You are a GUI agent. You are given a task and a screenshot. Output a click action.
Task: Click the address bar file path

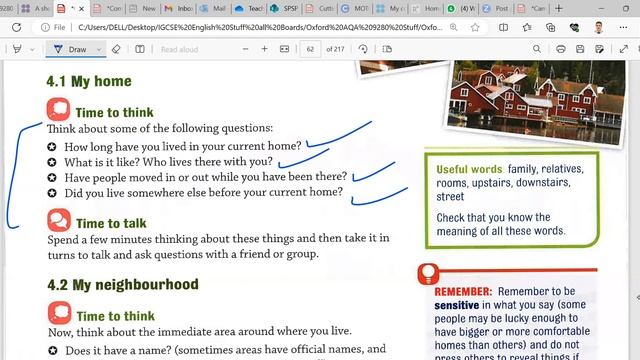tap(260, 27)
